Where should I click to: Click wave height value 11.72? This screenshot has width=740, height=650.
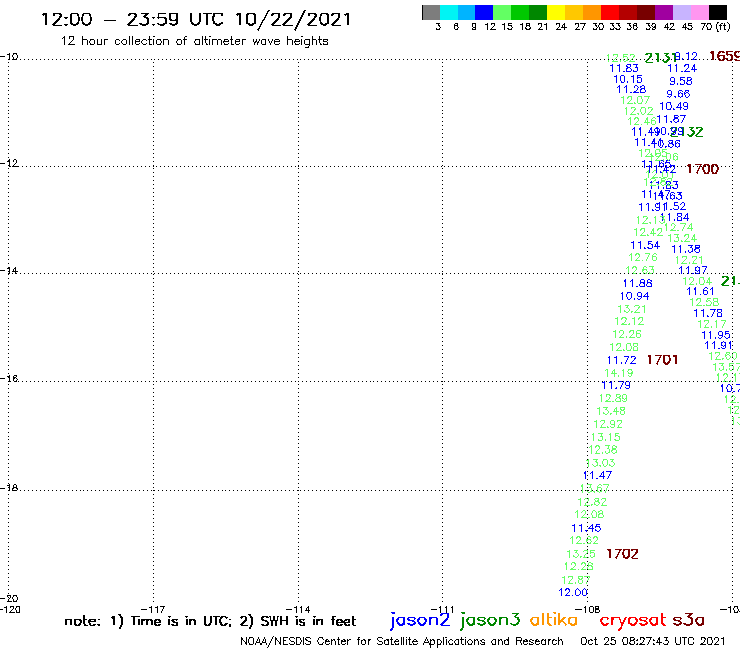pyautogui.click(x=622, y=360)
